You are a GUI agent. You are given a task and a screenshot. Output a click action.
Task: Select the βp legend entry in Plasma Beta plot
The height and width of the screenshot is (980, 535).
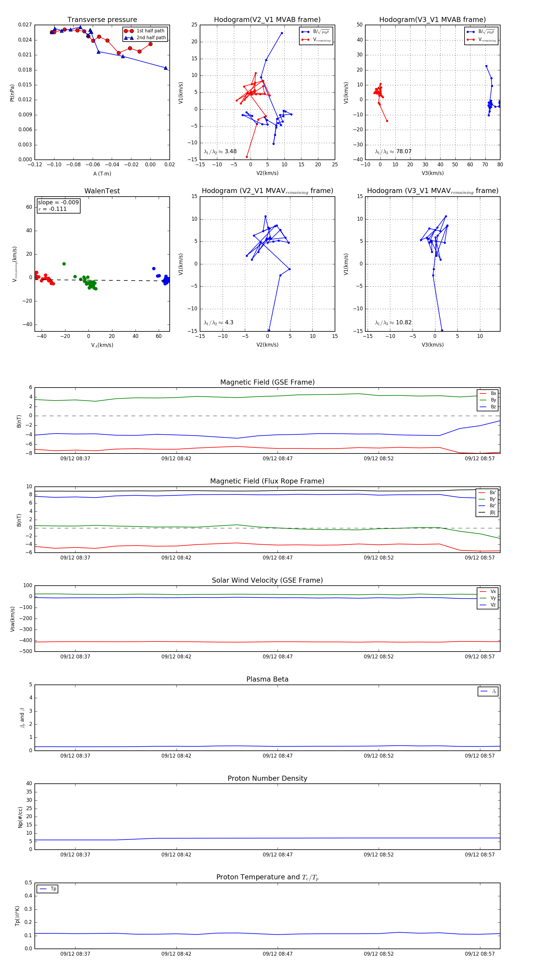488,691
